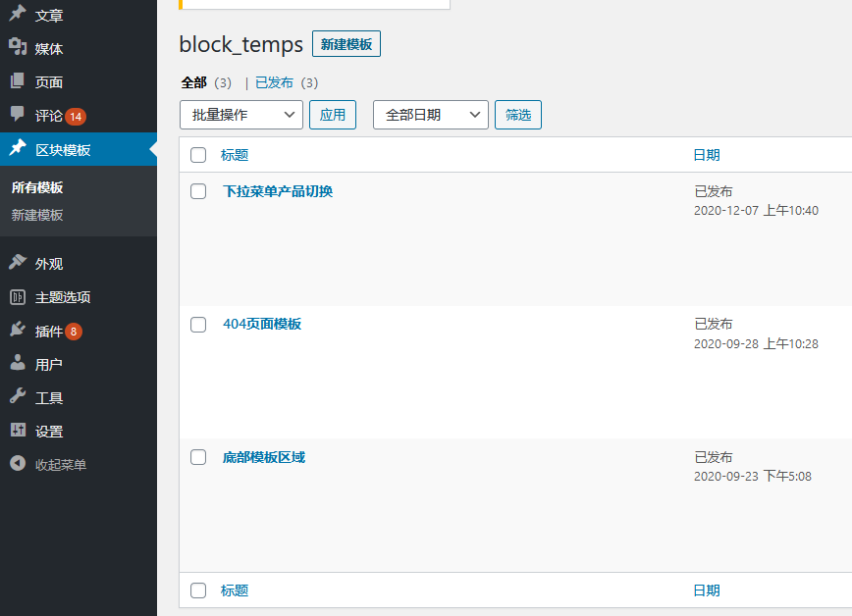Click the pushpin icon beside 文章
The height and width of the screenshot is (616, 852).
(18, 15)
